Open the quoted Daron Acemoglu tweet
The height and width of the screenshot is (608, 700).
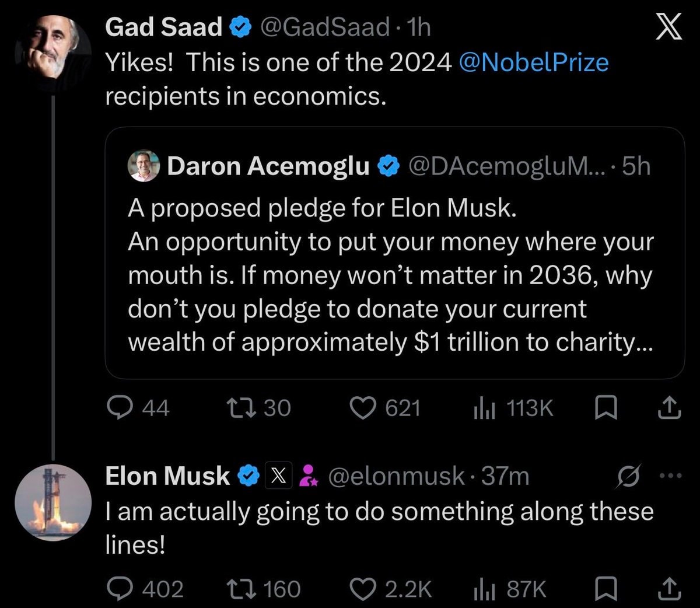click(x=394, y=253)
